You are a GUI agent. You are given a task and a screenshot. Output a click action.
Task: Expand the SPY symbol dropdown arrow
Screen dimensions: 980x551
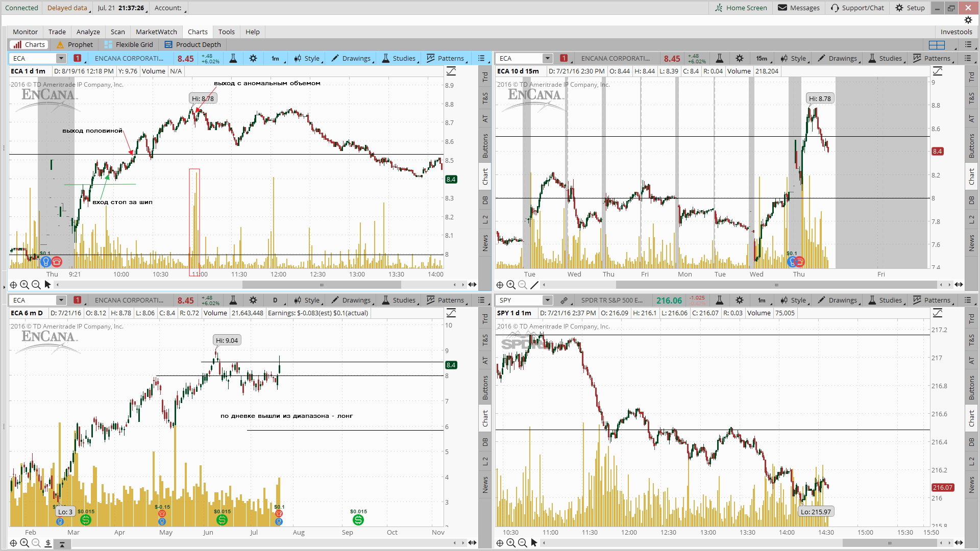(547, 300)
